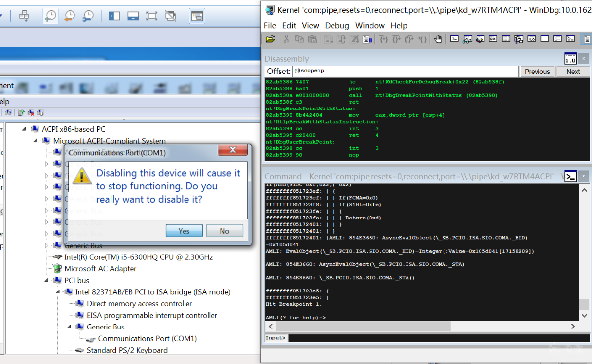The width and height of the screenshot is (592, 364).
Task: Collapse Intel 82371AB/EB PCI to ISA bridge
Action: (x=58, y=292)
